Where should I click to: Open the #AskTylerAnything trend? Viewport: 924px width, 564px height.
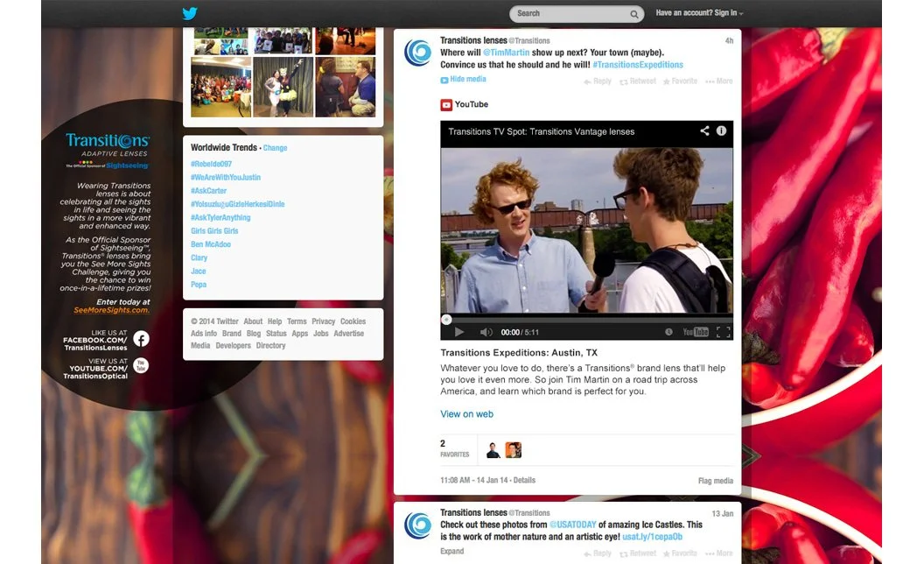pyautogui.click(x=220, y=218)
